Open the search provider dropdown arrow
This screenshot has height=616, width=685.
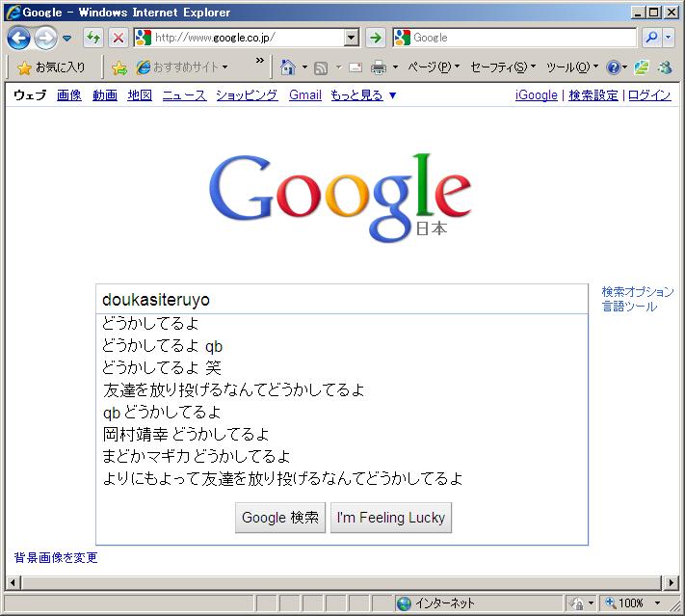pyautogui.click(x=668, y=38)
